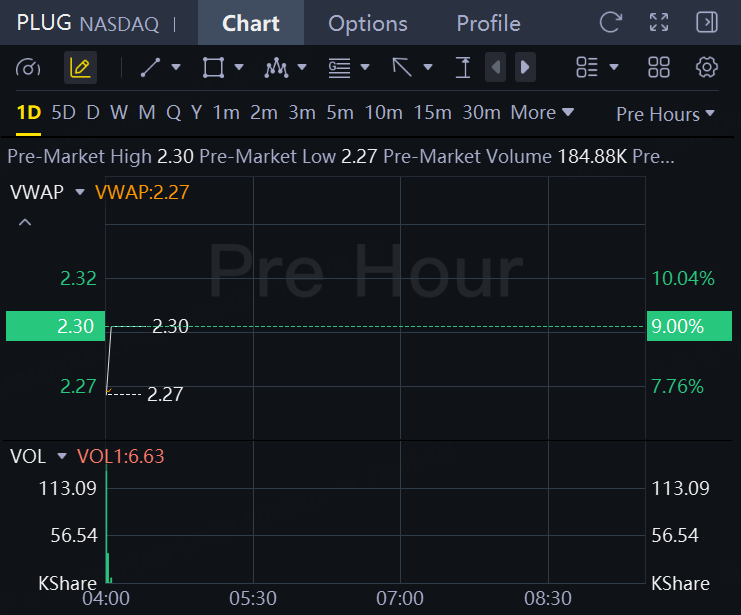Select the 2m interval
The height and width of the screenshot is (615, 741).
(264, 113)
